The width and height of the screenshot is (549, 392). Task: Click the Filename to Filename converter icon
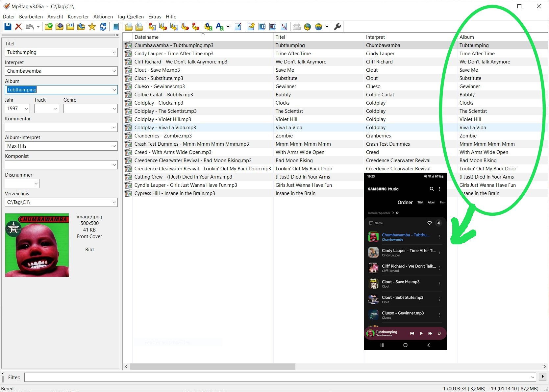point(174,27)
